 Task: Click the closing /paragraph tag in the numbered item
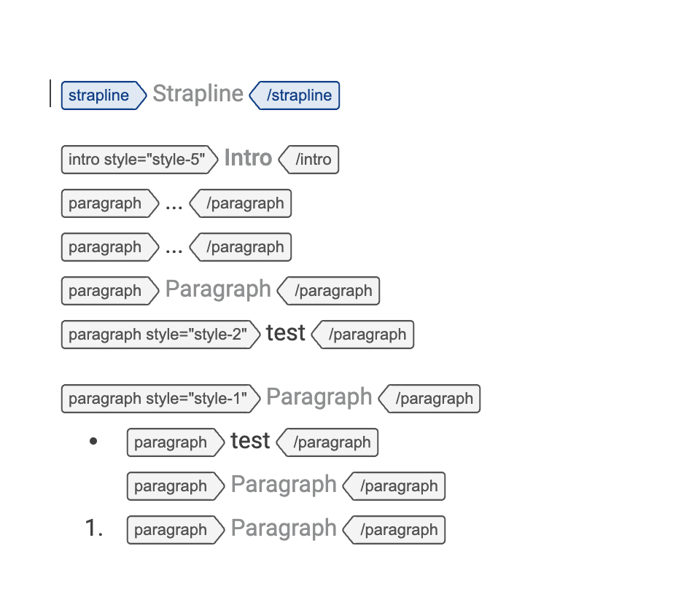pyautogui.click(x=394, y=530)
